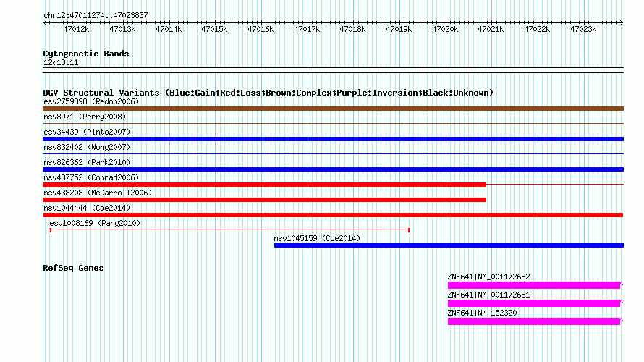Click the ruler's left arrowhead

[45, 23]
